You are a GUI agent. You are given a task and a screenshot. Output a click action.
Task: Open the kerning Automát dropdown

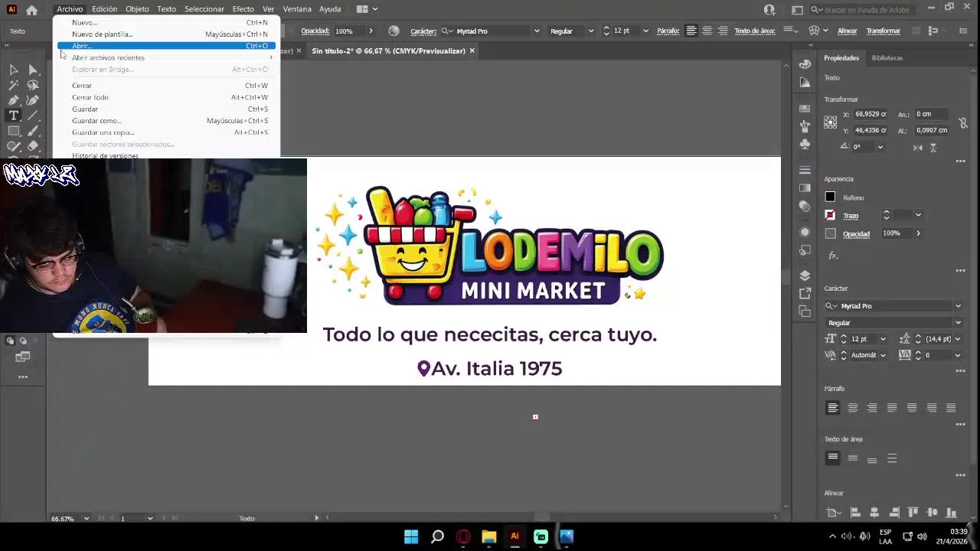click(x=883, y=355)
